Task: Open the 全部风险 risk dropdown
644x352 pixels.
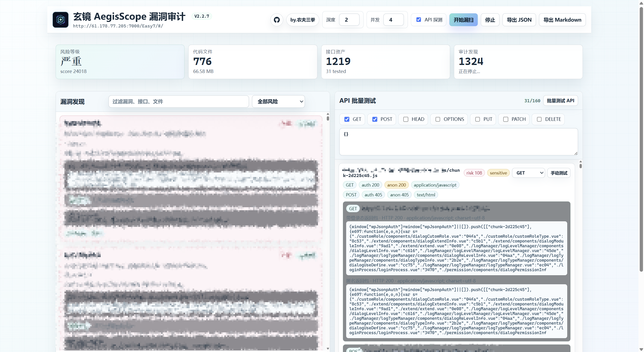Action: 278,101
